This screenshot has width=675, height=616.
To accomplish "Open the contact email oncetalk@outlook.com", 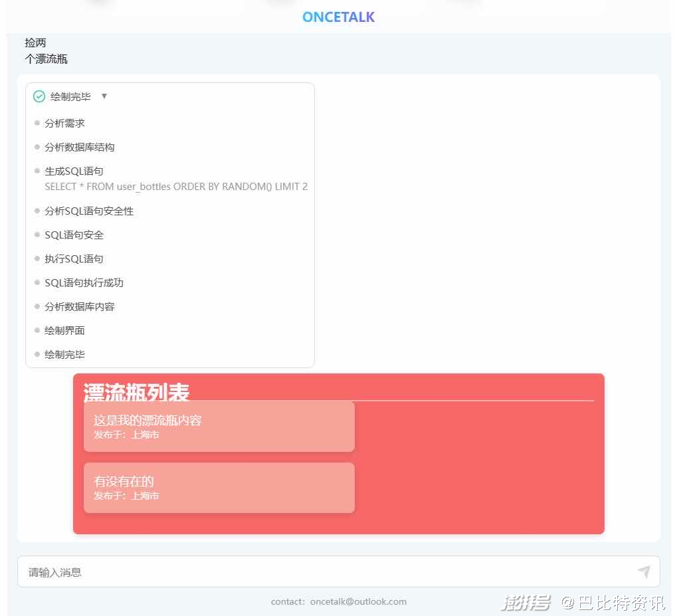I will click(358, 601).
